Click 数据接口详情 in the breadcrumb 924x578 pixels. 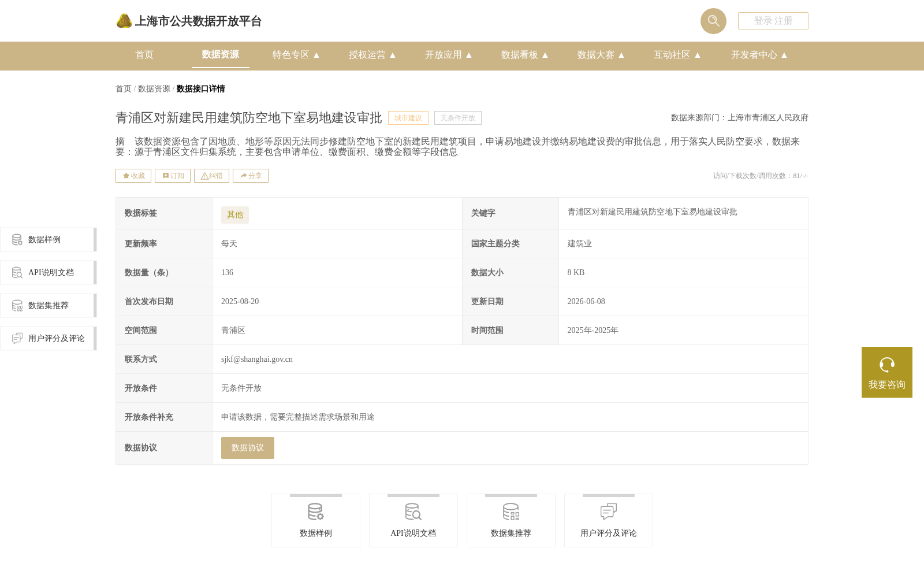point(201,89)
